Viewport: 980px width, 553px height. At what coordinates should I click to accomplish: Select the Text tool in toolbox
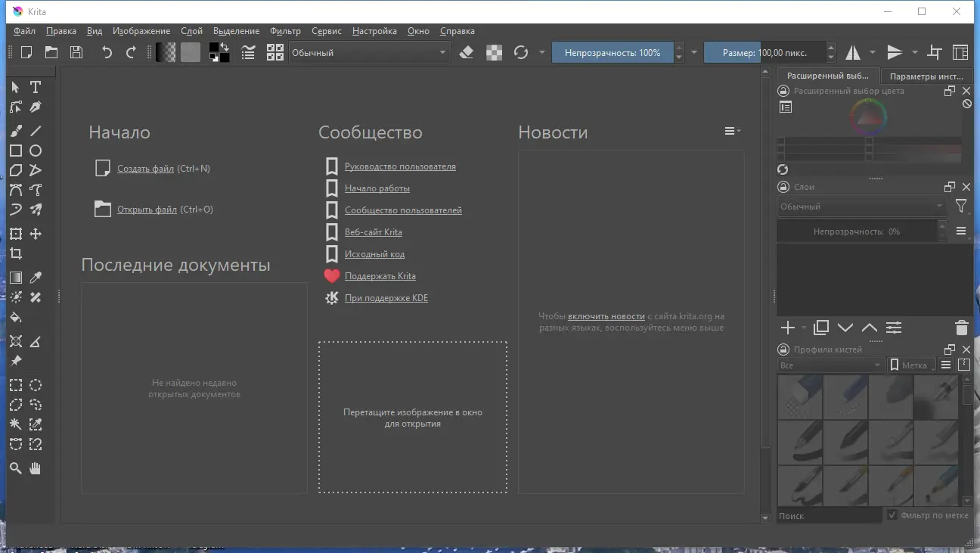pos(36,87)
